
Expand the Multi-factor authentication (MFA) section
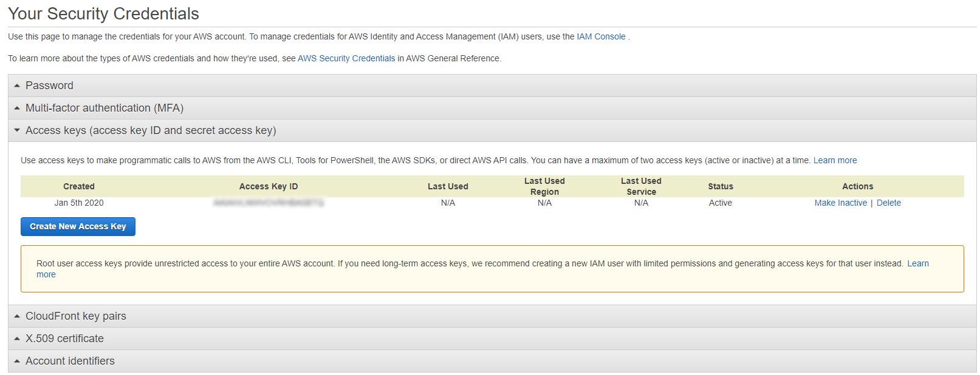tap(103, 108)
